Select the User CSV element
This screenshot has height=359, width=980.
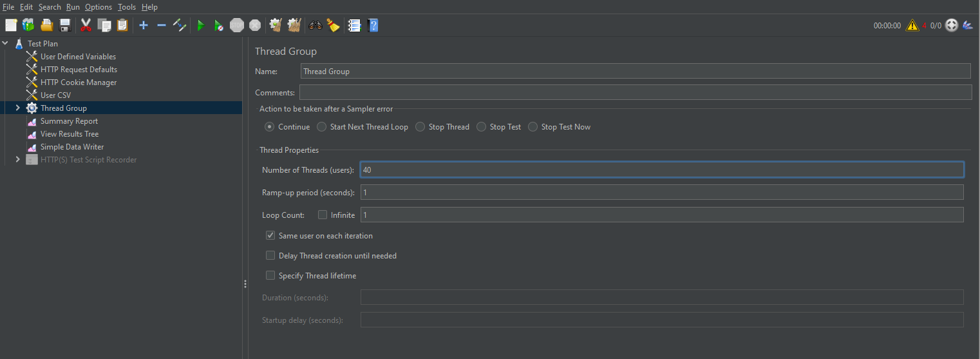pyautogui.click(x=55, y=95)
